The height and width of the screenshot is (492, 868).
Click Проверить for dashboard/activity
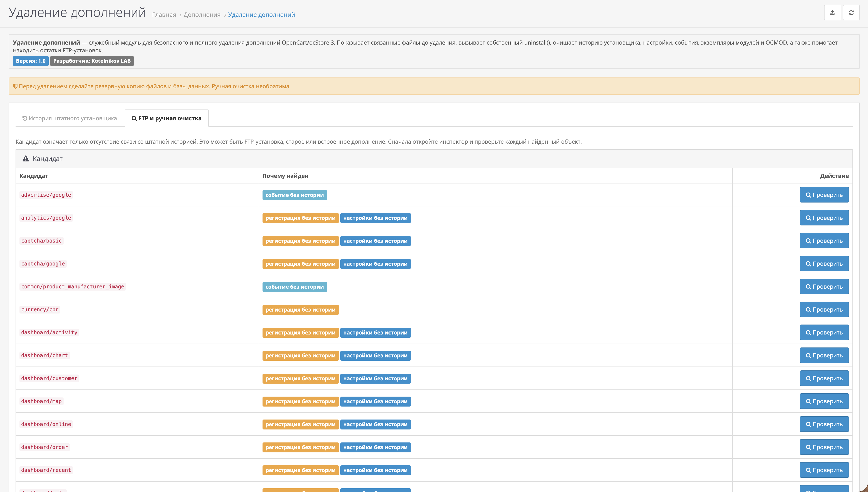point(824,333)
